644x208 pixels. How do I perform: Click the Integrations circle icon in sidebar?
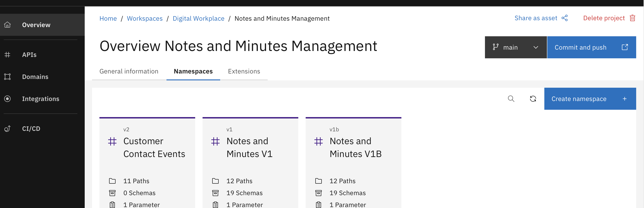pos(8,99)
